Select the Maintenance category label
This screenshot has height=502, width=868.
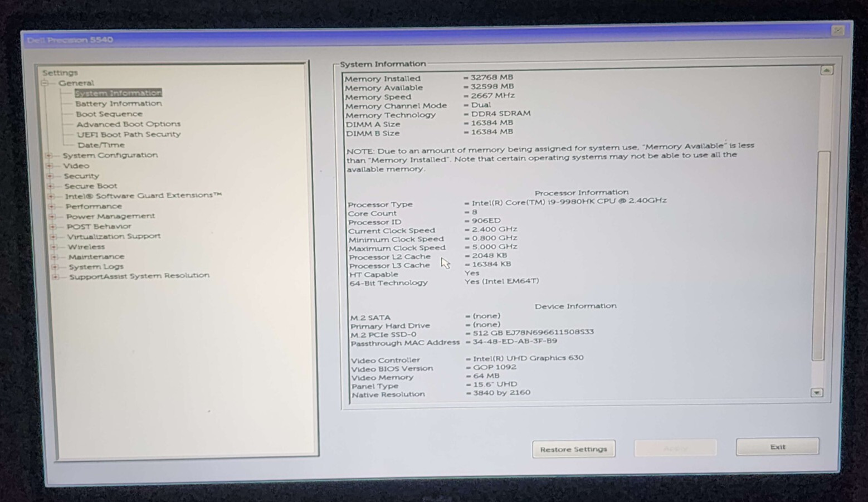pyautogui.click(x=96, y=257)
